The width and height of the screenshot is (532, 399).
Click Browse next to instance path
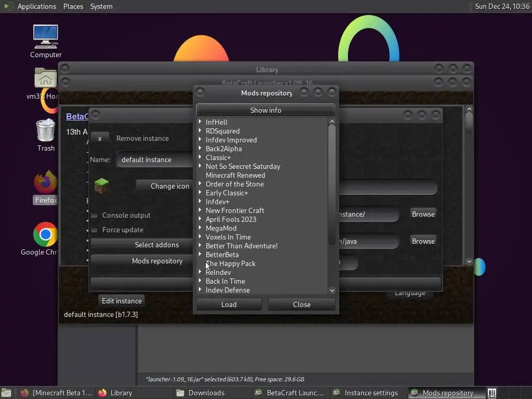click(x=423, y=214)
